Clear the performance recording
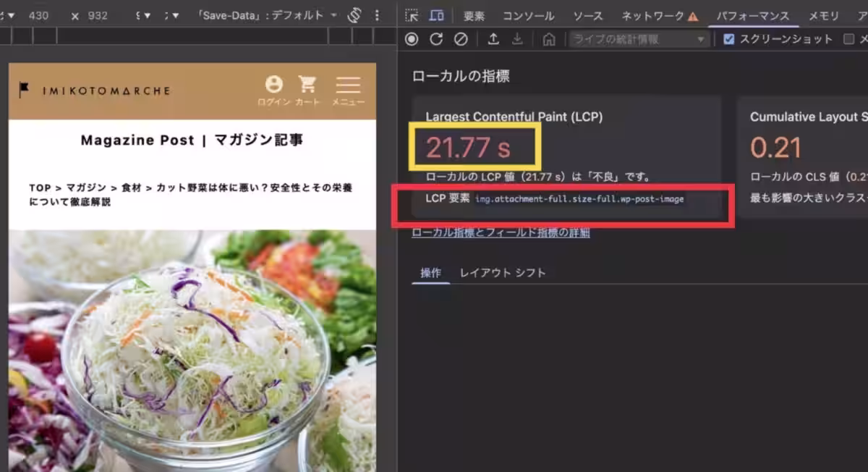The image size is (868, 472). (461, 40)
